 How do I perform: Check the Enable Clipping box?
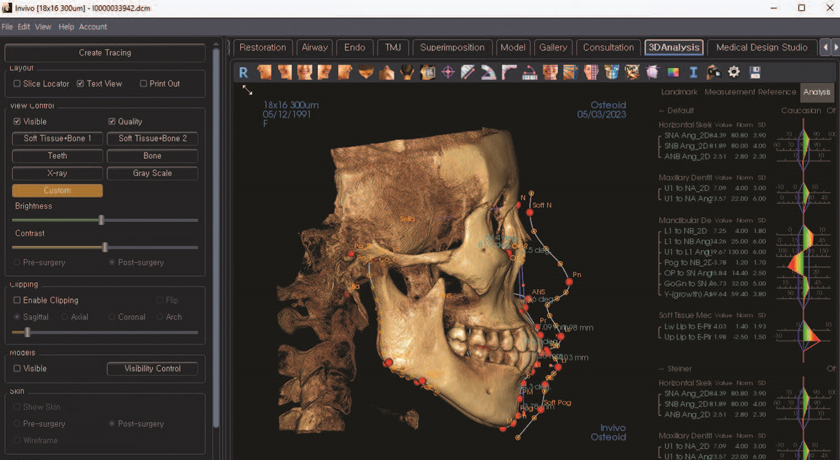point(17,300)
